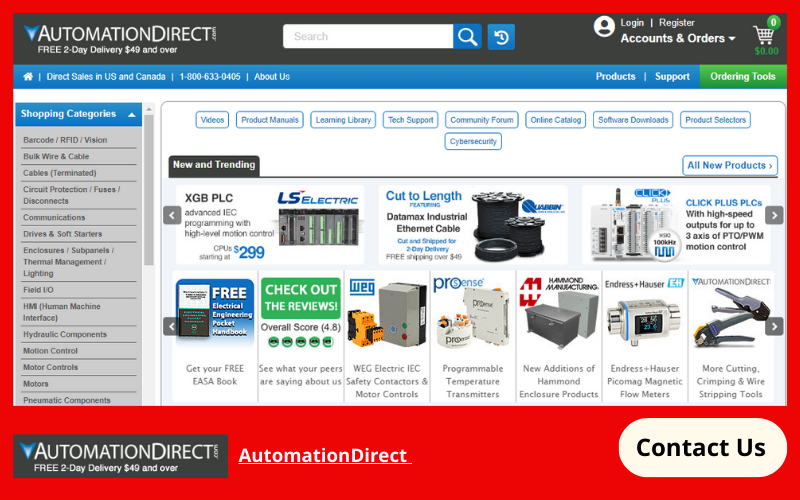Previous arrow of product thumbnails carousel

(170, 327)
